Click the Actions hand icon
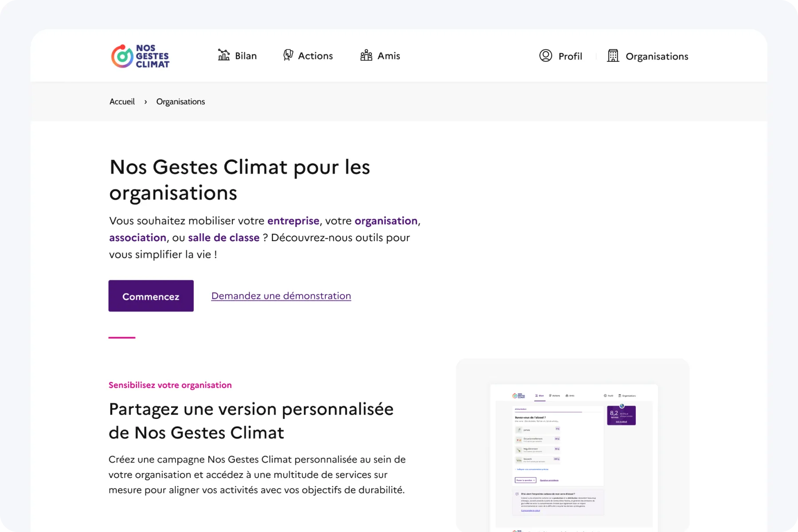This screenshot has height=532, width=798. 288,55
